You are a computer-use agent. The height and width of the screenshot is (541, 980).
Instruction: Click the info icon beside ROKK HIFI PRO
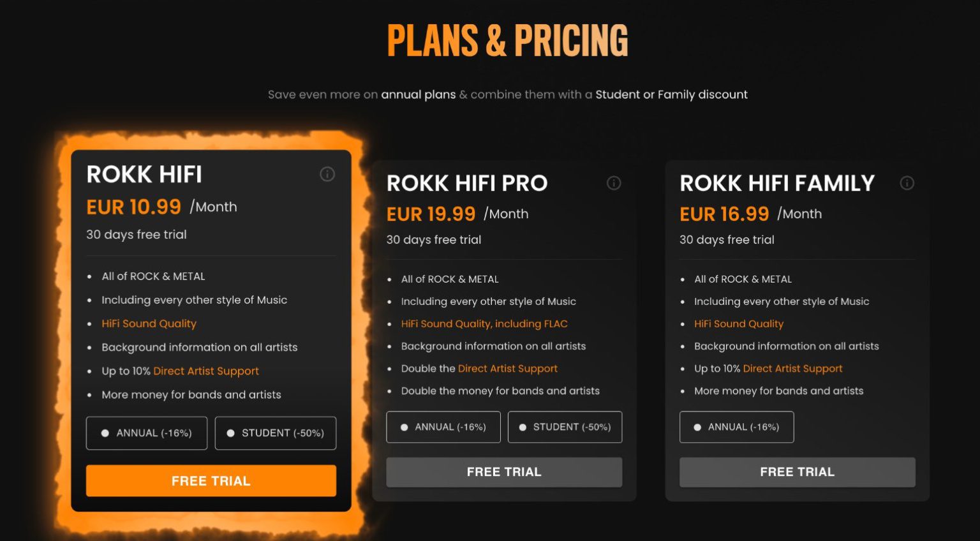point(614,183)
